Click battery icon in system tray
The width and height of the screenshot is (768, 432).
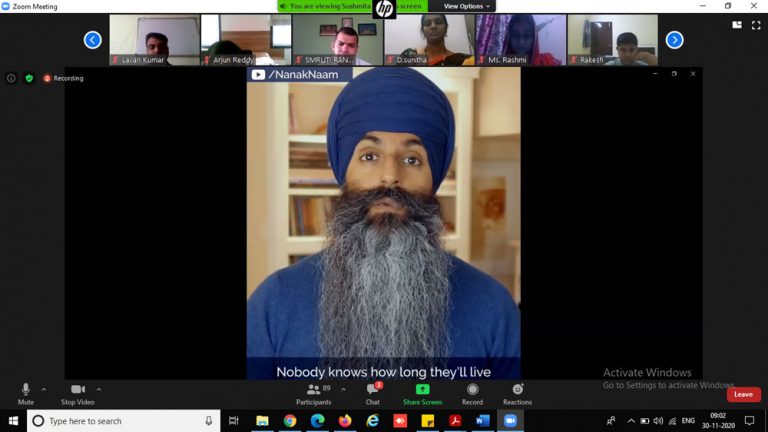click(x=645, y=421)
